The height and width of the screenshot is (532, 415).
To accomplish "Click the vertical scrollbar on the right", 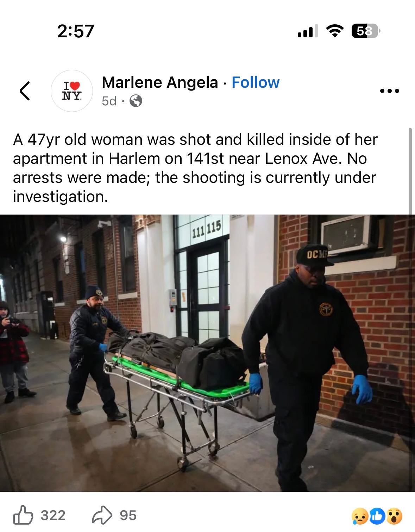I will (x=410, y=171).
